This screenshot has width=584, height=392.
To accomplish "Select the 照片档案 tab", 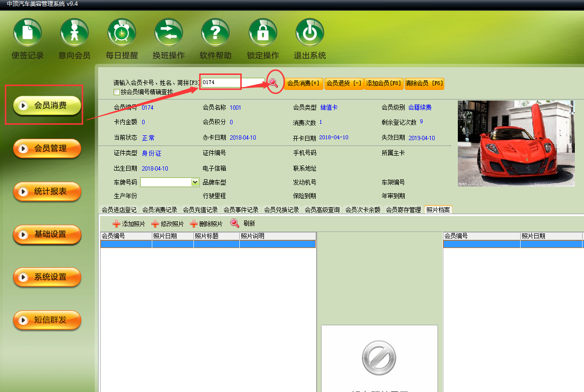I will [x=438, y=210].
